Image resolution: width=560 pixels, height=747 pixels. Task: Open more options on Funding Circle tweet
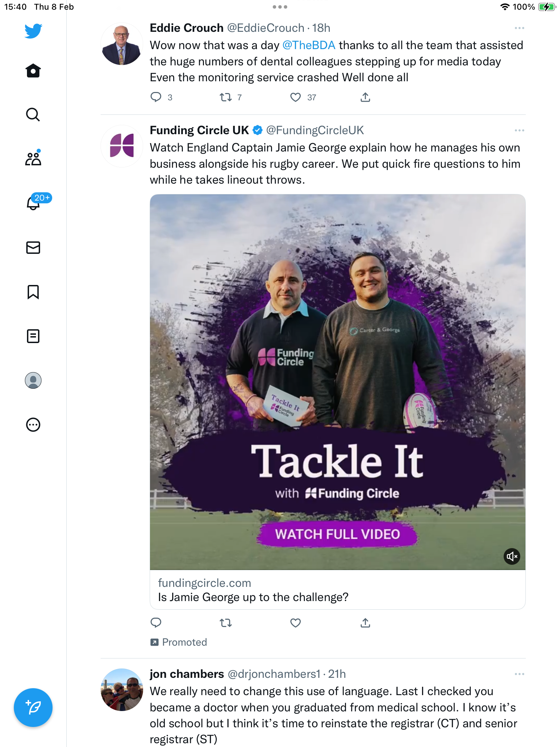519,130
